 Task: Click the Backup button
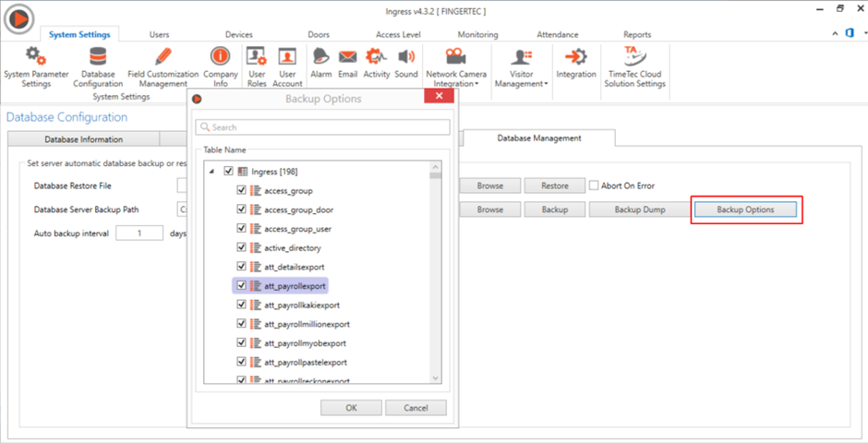pyautogui.click(x=555, y=210)
